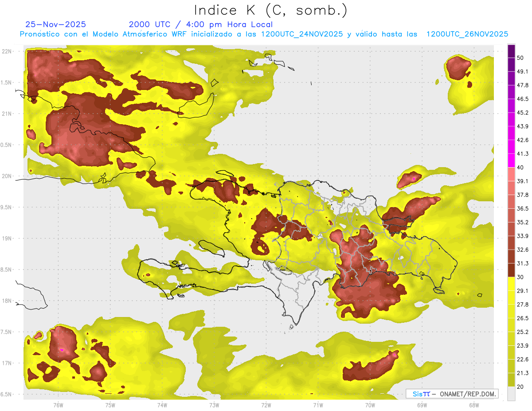Click the latitude axis label "20N"
The width and height of the screenshot is (532, 411).
[6, 176]
